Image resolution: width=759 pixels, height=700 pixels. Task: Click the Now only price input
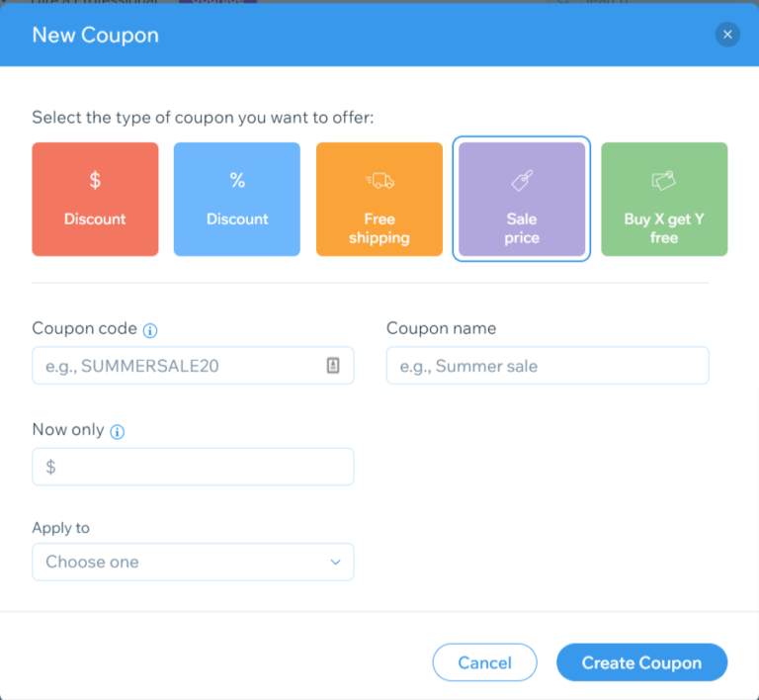click(193, 467)
